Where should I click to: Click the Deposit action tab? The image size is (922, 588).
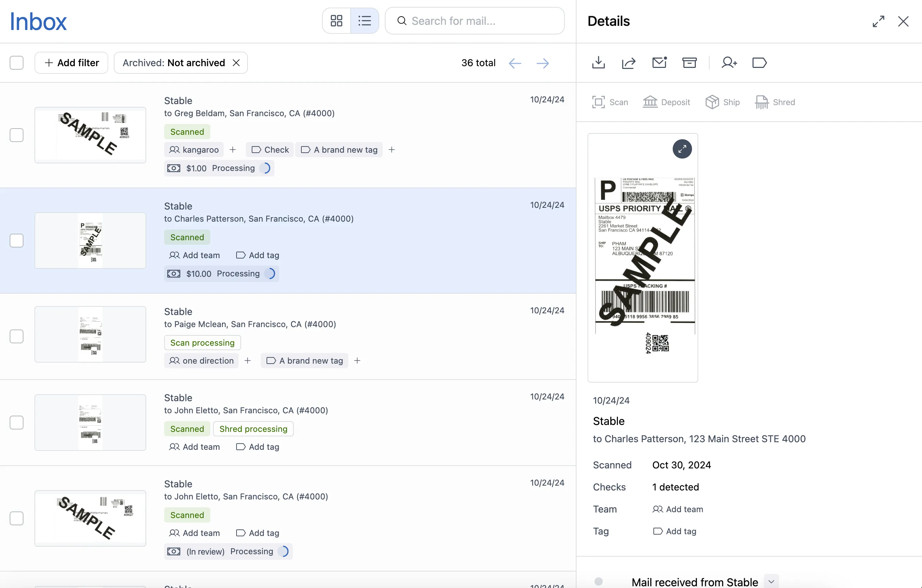pos(667,102)
